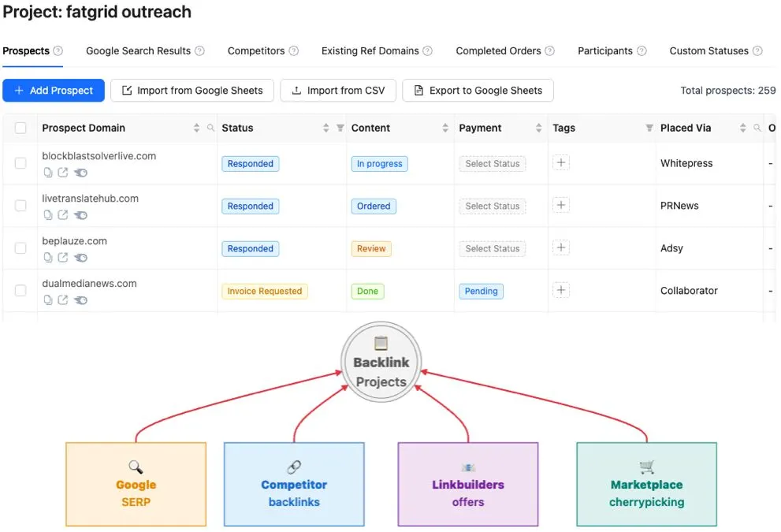The height and width of the screenshot is (532, 781).
Task: Click the search icon in Prospect Domain header
Action: pos(210,128)
